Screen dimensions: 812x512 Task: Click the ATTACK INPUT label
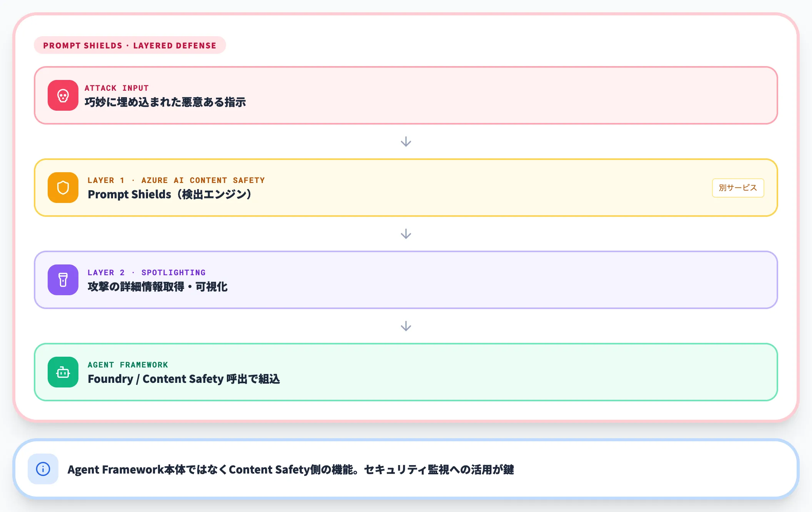116,88
